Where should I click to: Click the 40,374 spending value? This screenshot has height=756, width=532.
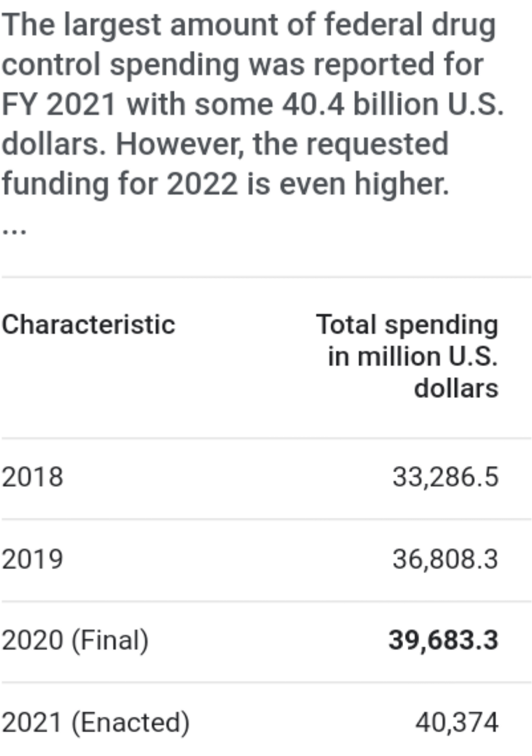click(x=456, y=722)
